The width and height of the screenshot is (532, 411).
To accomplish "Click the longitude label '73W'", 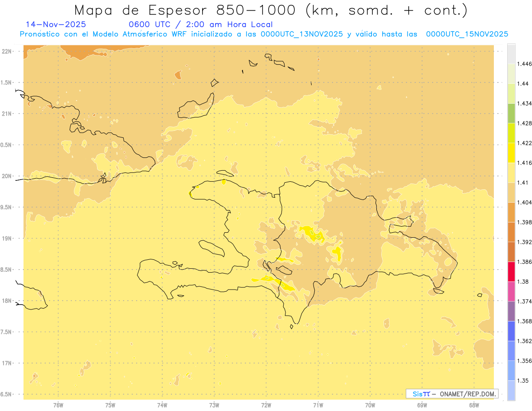I will (x=214, y=405).
